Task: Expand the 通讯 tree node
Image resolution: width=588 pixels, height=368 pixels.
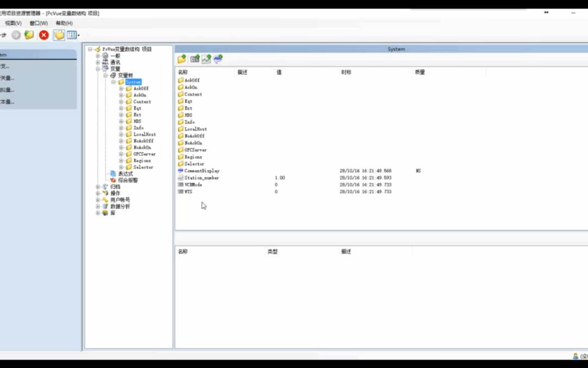Action: tap(98, 62)
